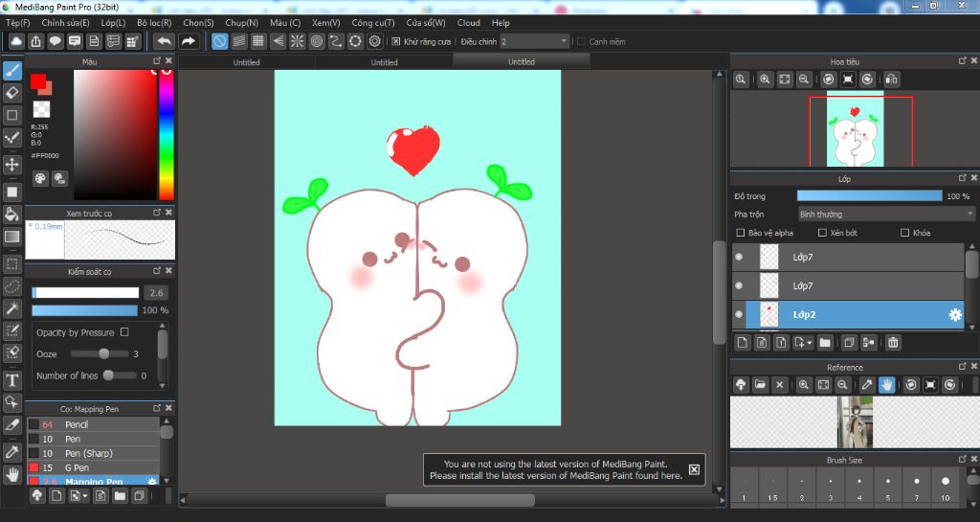980x522 pixels.
Task: Activate the Hand tool in left toolbar
Action: coord(11,474)
